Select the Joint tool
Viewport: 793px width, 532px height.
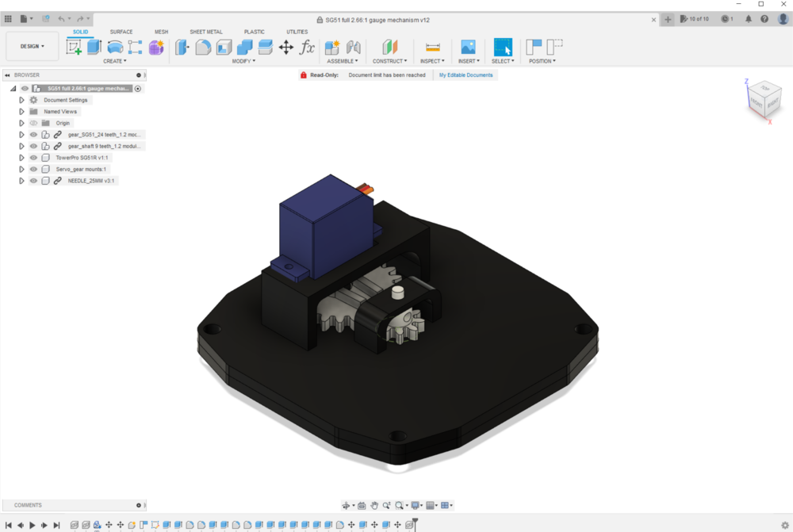pos(354,47)
